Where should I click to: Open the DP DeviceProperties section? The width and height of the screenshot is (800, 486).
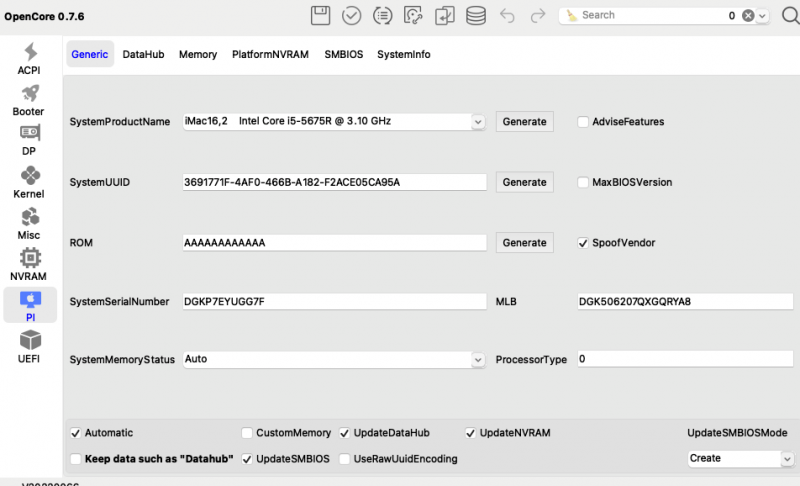pyautogui.click(x=29, y=140)
